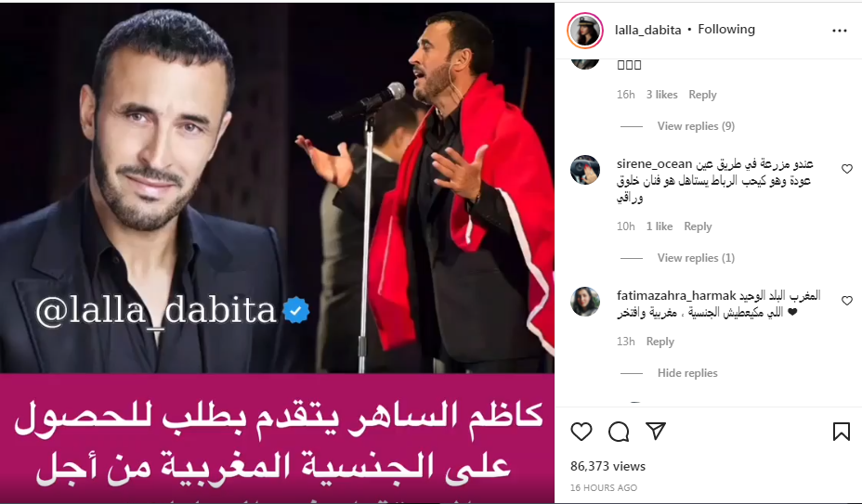
Task: Open sirene_ocean commenter avatar
Action: click(x=585, y=170)
